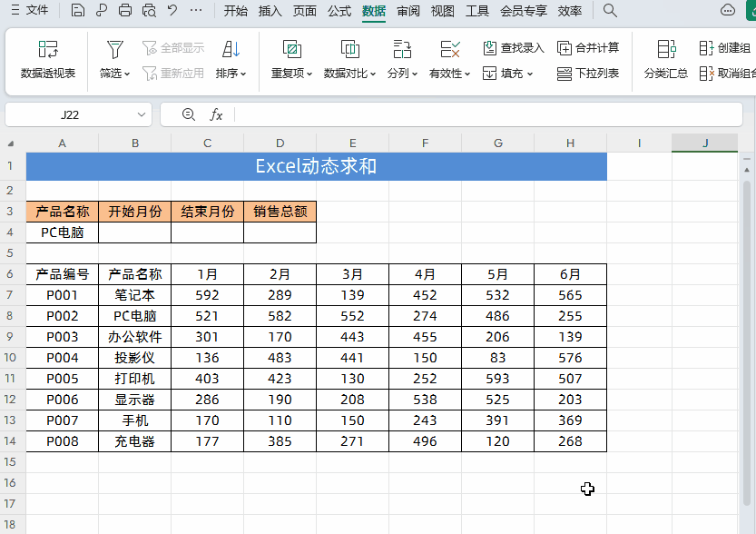This screenshot has height=534, width=756.
Task: Click the 有效性 icon
Action: coord(450,49)
